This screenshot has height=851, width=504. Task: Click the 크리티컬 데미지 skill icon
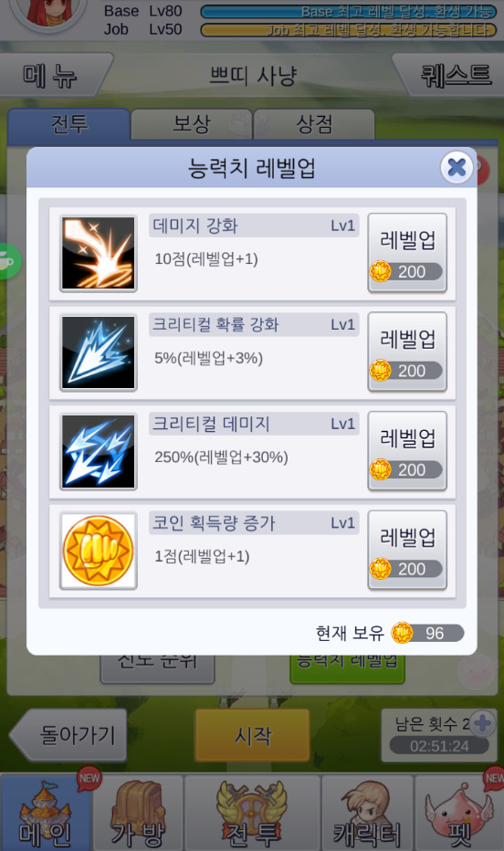[x=99, y=452]
